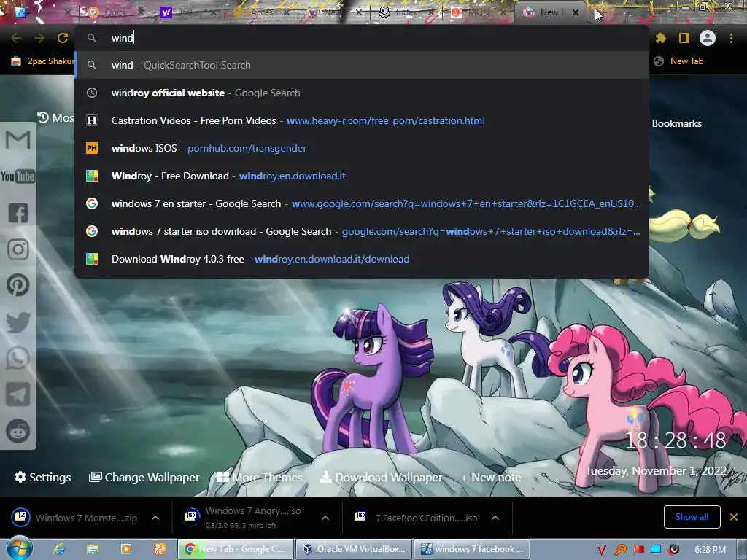Open the WhatsApp sidebar shortcut

(x=18, y=358)
